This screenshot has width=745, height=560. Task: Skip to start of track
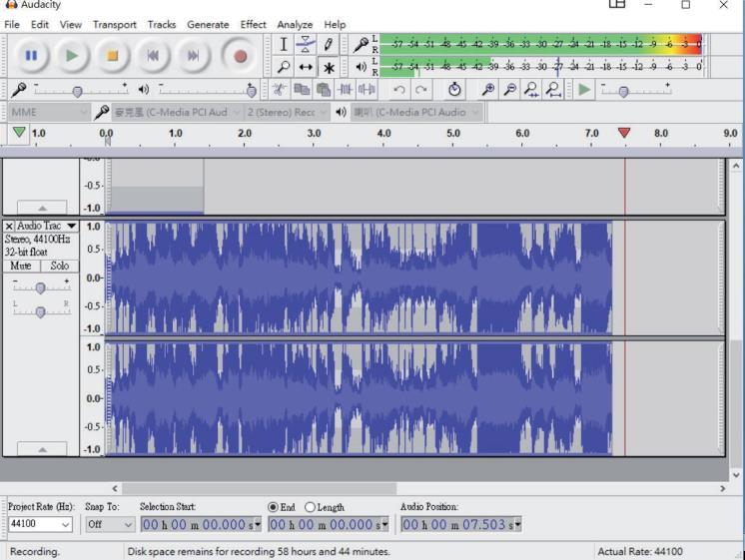click(x=153, y=56)
